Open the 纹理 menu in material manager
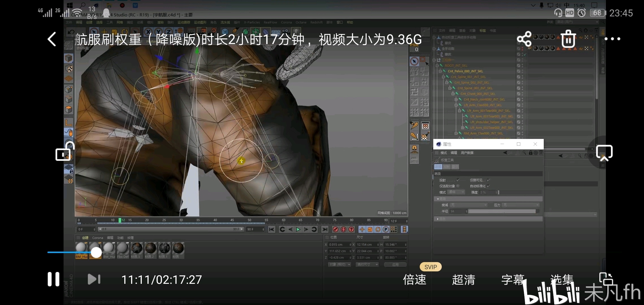The image size is (644, 305). [130, 238]
